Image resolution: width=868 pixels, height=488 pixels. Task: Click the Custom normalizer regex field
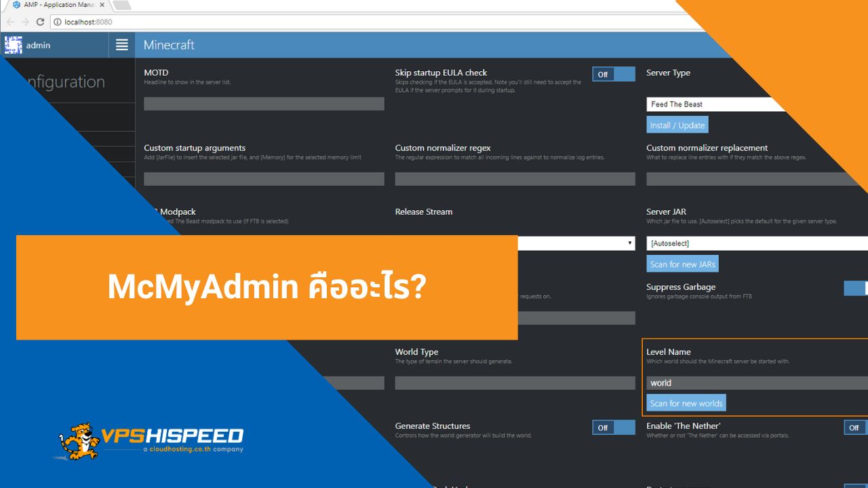point(515,179)
